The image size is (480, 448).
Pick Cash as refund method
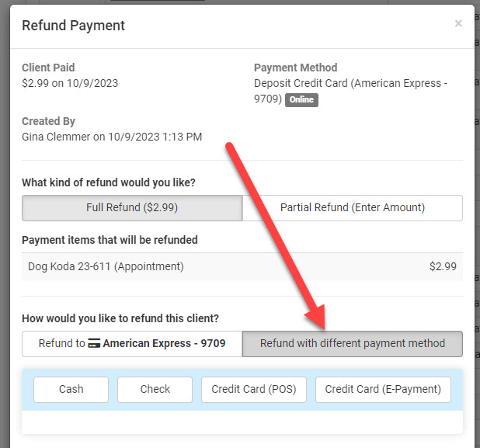click(71, 390)
